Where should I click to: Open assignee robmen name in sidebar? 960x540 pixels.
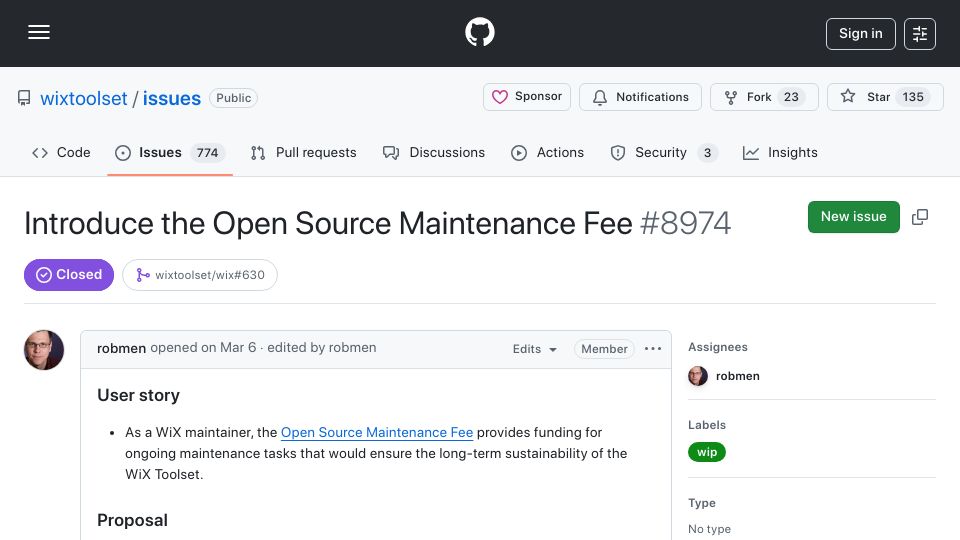737,376
